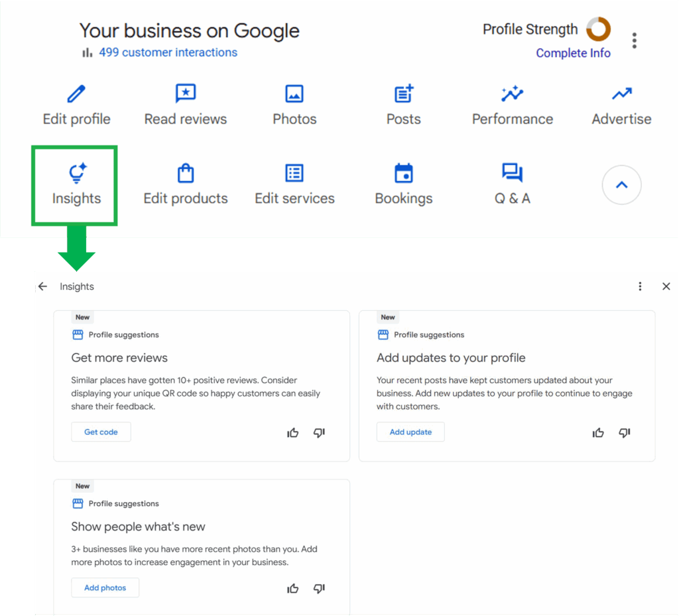Viewport: 679px width, 616px height.
Task: Select the Edit services list icon
Action: (294, 174)
